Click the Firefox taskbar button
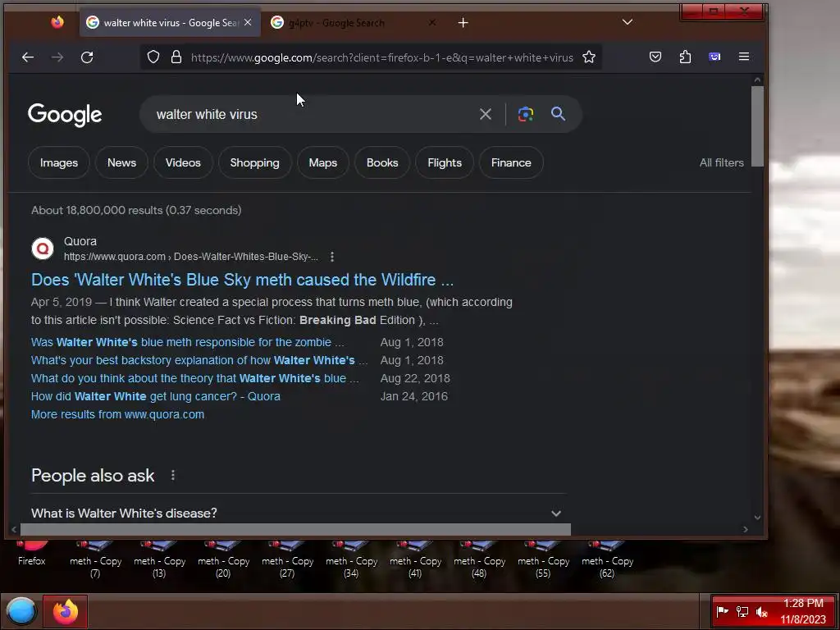The width and height of the screenshot is (840, 630). (x=65, y=611)
